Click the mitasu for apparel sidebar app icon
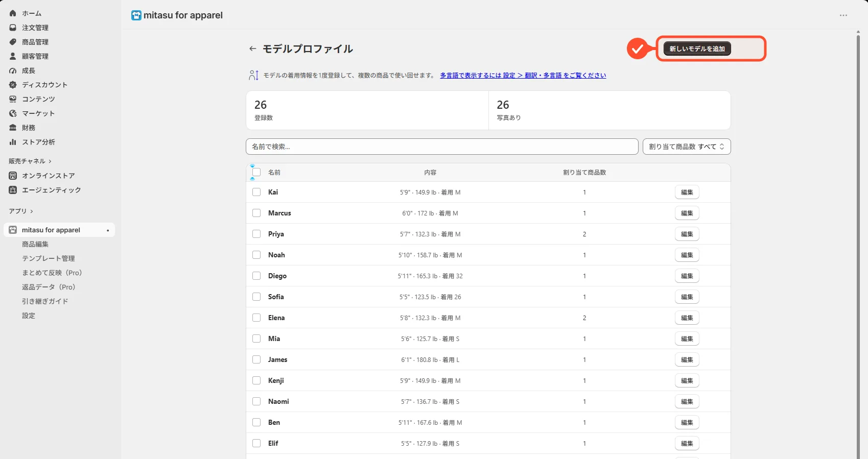 pos(13,230)
